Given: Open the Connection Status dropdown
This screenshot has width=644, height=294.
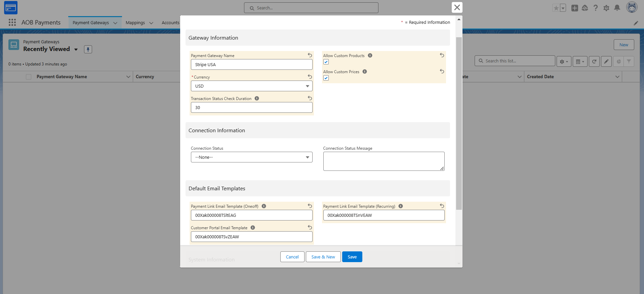Looking at the screenshot, I should tap(252, 157).
